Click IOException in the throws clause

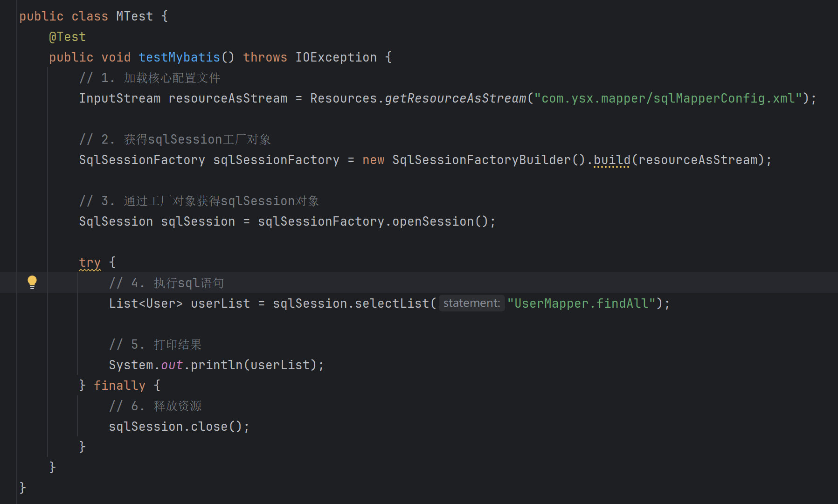click(x=336, y=57)
